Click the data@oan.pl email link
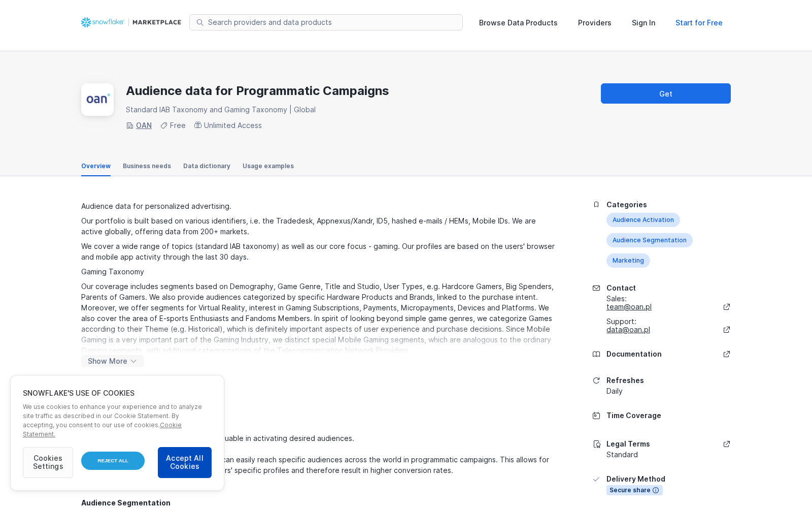Viewport: 812px width, 508px height. click(x=628, y=330)
